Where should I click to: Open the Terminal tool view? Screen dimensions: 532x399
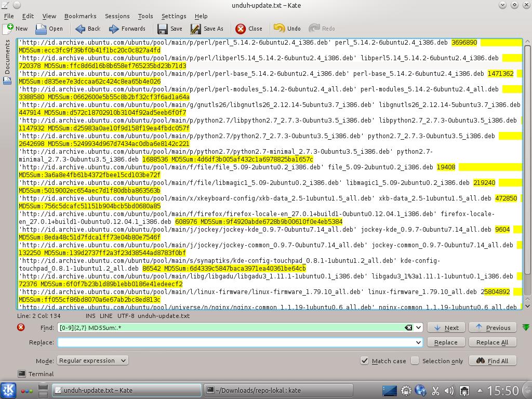(36, 374)
